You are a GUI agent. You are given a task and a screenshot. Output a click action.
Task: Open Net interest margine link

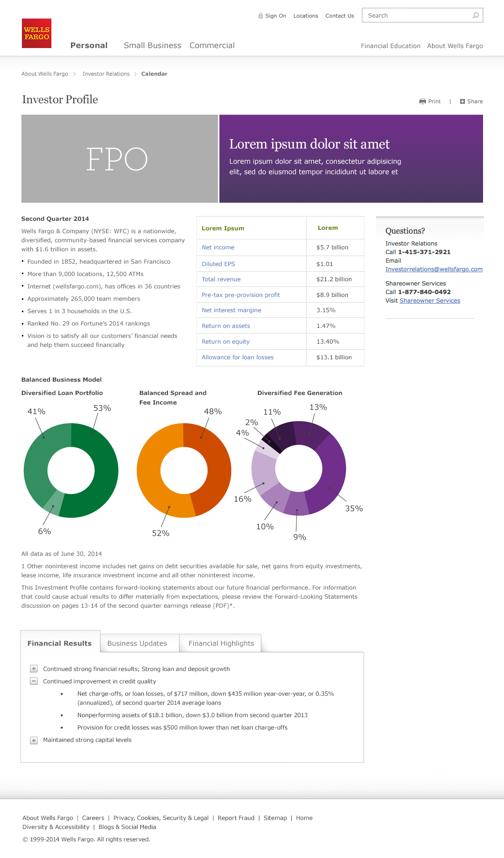click(x=231, y=310)
